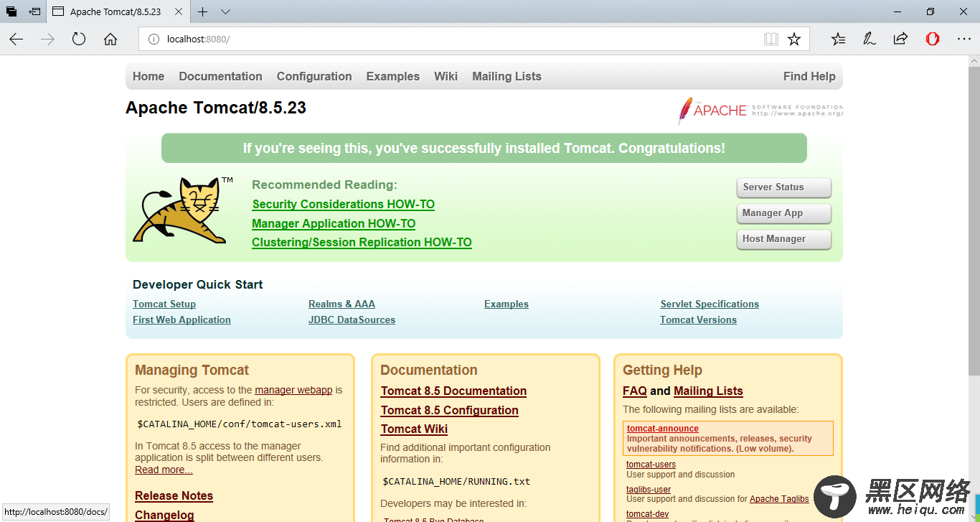Viewport: 980px width, 522px height.
Task: Click the Apache Software Foundation logo
Action: click(760, 111)
